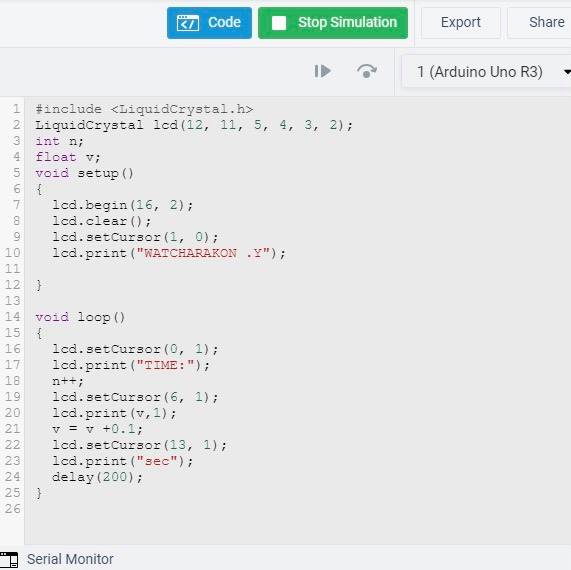The width and height of the screenshot is (571, 570).
Task: Click the Code button
Action: 209,23
